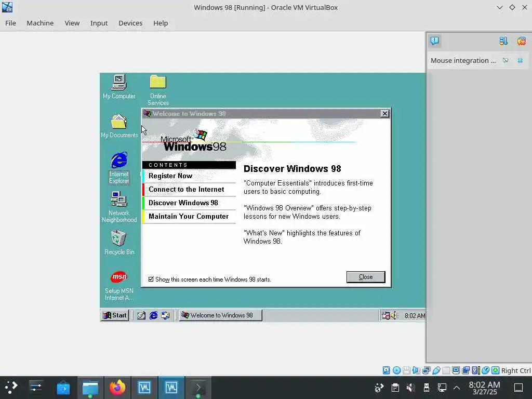Click the Windows 98 8:02 AM tray clock
Viewport: 532px width, 399px height.
pos(415,316)
